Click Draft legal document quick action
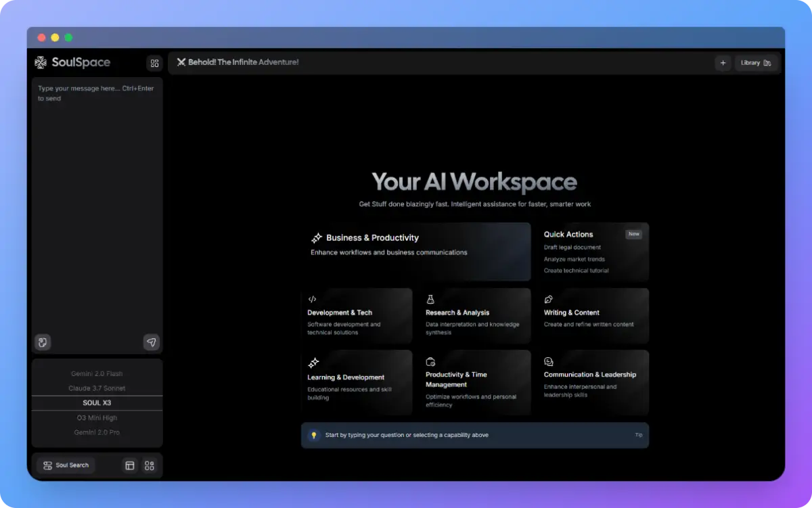This screenshot has height=508, width=812. coord(572,248)
